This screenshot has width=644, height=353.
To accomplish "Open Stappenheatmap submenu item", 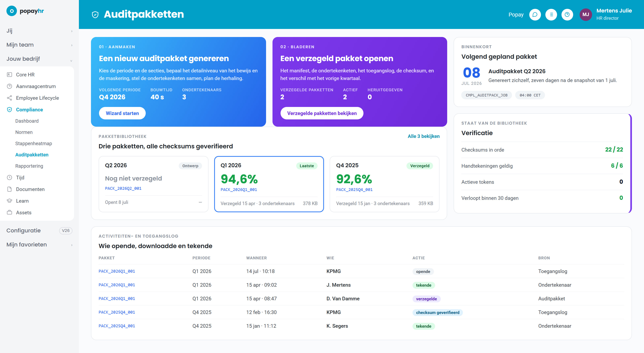I will [33, 144].
